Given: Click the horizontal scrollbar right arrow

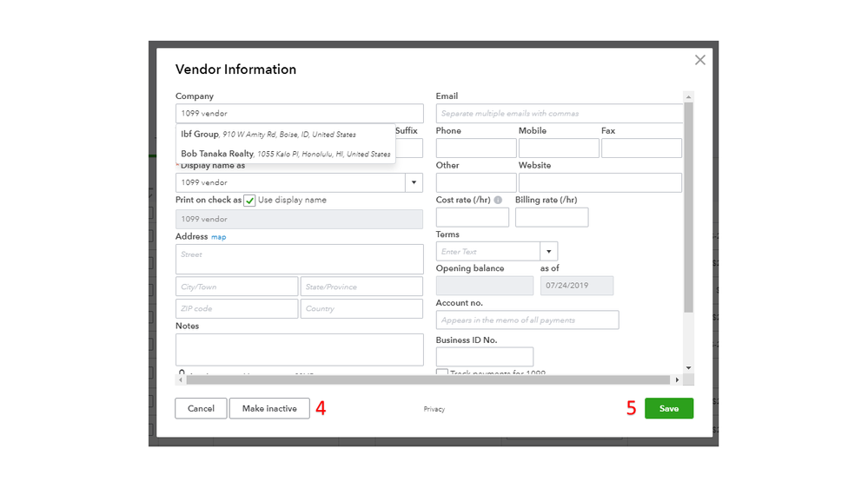Looking at the screenshot, I should pyautogui.click(x=677, y=380).
